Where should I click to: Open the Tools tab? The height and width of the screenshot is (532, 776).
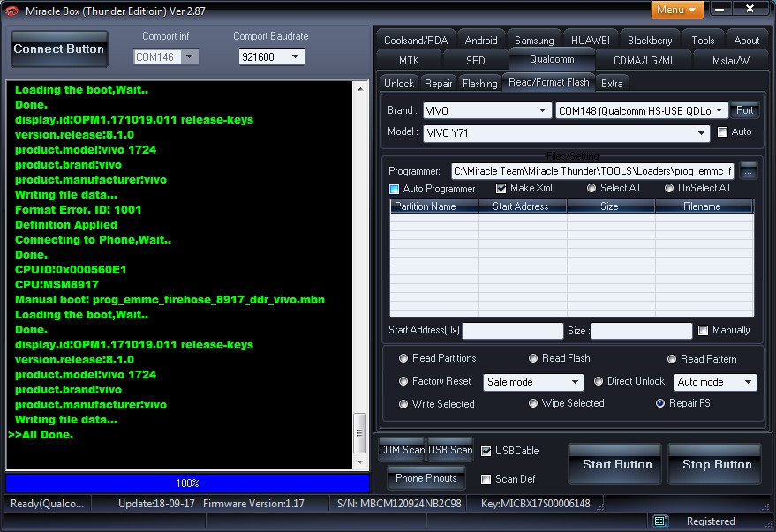[x=703, y=41]
